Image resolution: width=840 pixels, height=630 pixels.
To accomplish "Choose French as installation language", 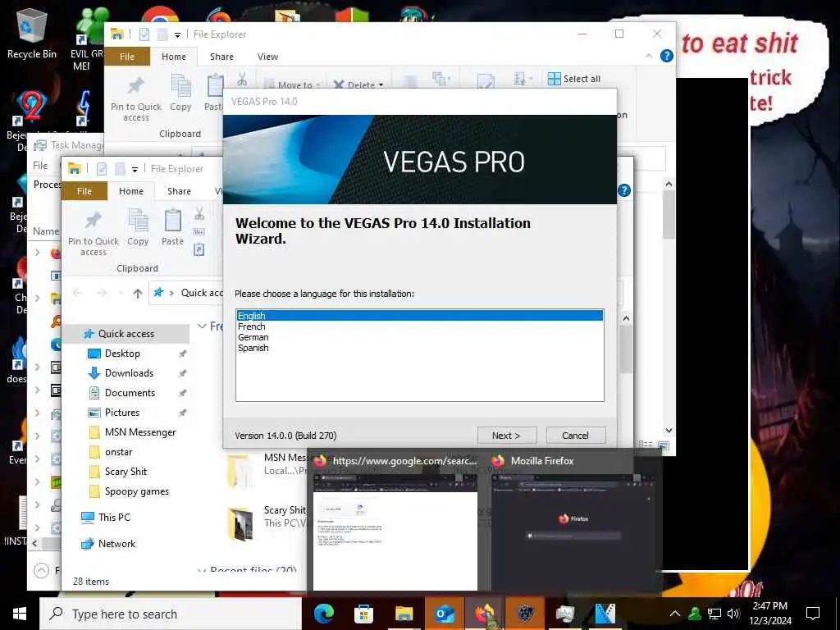I will 251,326.
